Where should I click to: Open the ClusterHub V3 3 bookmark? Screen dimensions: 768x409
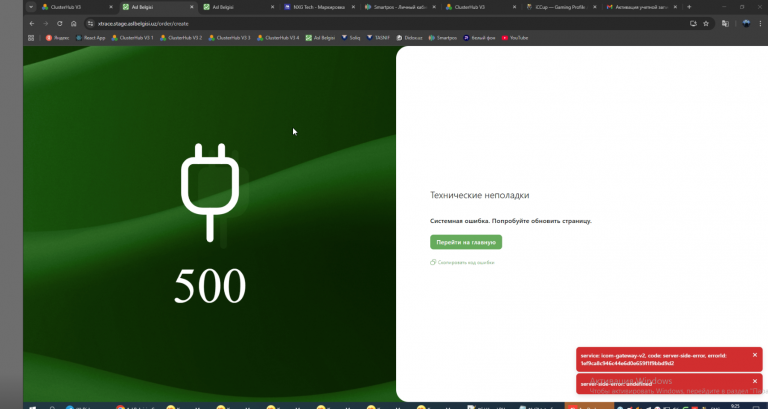[x=229, y=38]
